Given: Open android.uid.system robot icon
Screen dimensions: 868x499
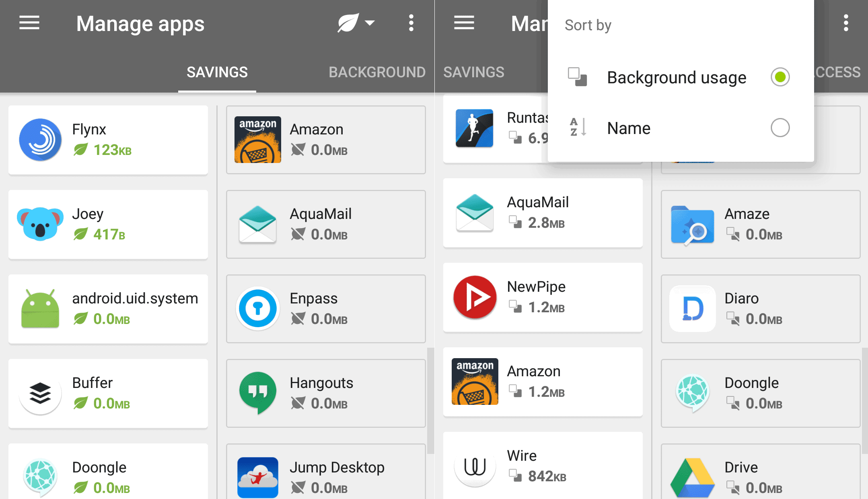Looking at the screenshot, I should (x=40, y=308).
